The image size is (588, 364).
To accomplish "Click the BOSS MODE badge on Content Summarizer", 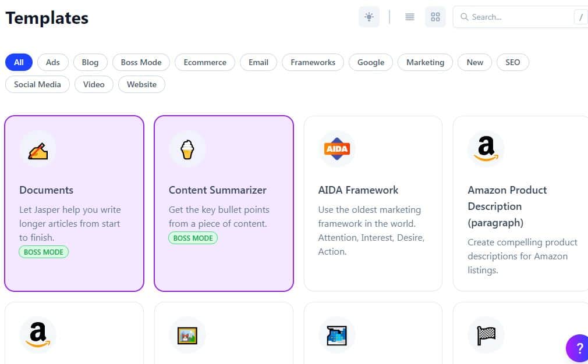I will click(193, 238).
